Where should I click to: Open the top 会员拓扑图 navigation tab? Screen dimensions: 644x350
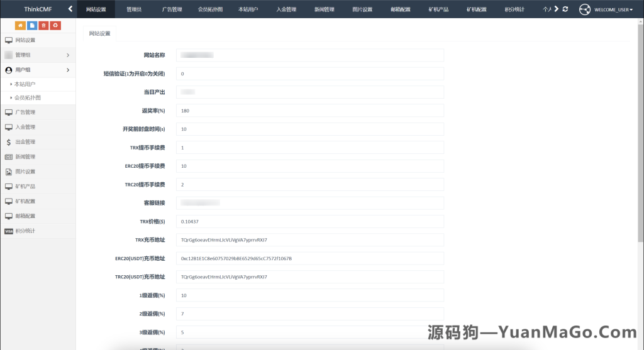[210, 9]
